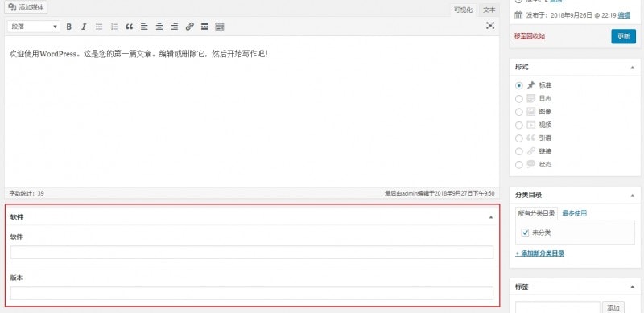Viewport: 644px width, 313px height.
Task: Click into the tag name input box
Action: point(557,307)
